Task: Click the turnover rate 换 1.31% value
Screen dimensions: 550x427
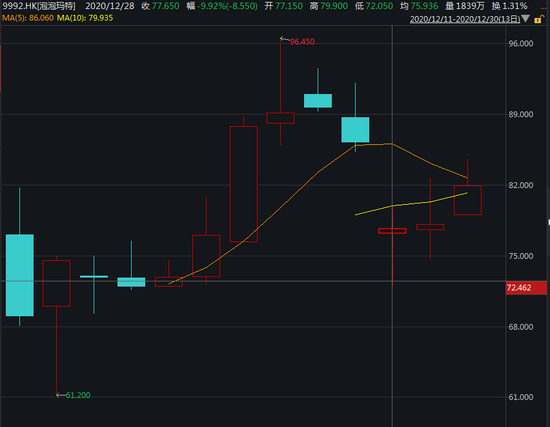Action: coord(509,6)
